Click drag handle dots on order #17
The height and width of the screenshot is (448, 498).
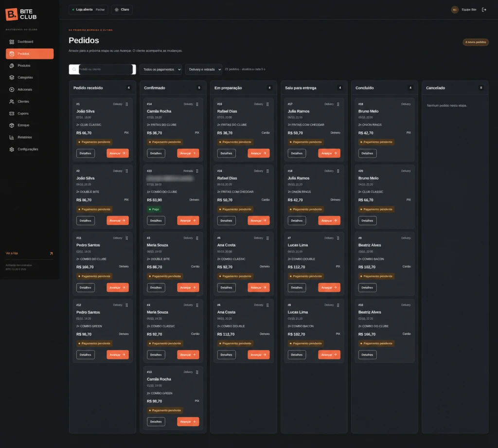338,104
